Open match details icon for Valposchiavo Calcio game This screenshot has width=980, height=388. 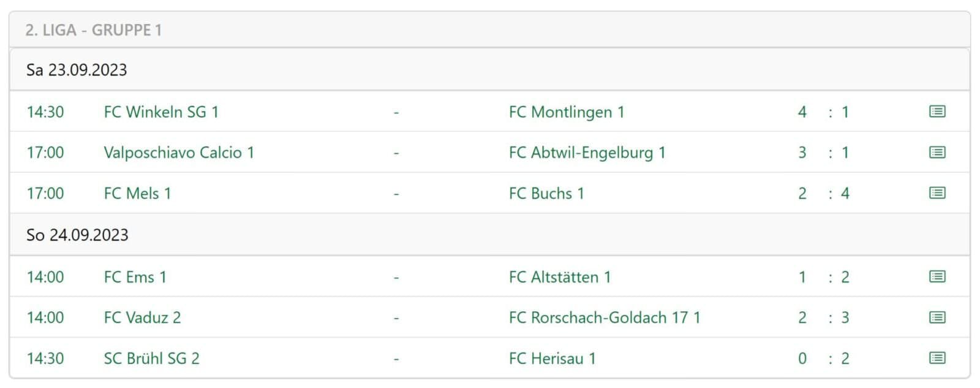(937, 152)
